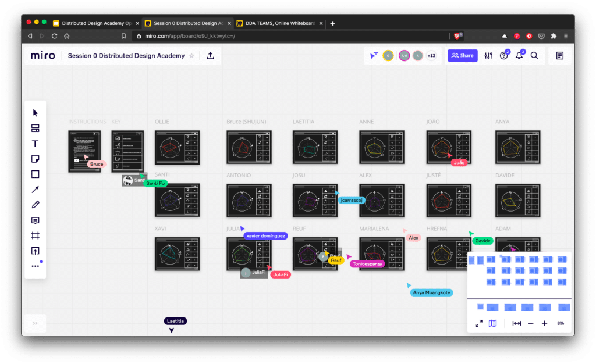Choose the Pen drawing tool
The height and width of the screenshot is (364, 596).
36,205
